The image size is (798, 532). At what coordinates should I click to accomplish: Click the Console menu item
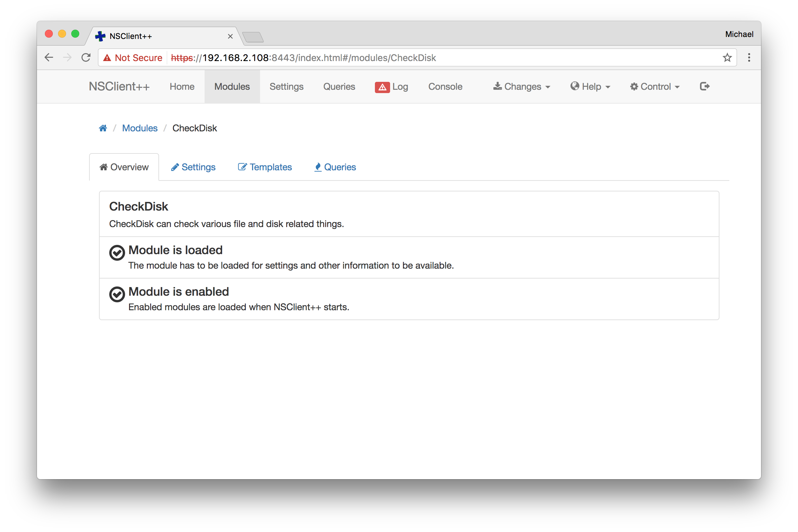(446, 87)
